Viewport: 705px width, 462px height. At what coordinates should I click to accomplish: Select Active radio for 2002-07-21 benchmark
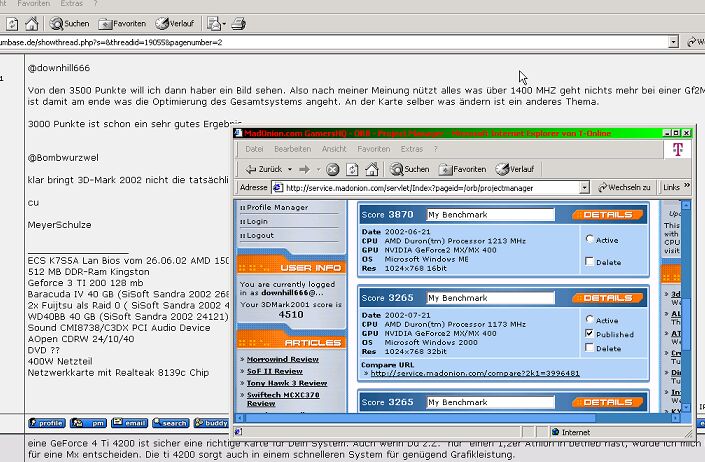(589, 319)
